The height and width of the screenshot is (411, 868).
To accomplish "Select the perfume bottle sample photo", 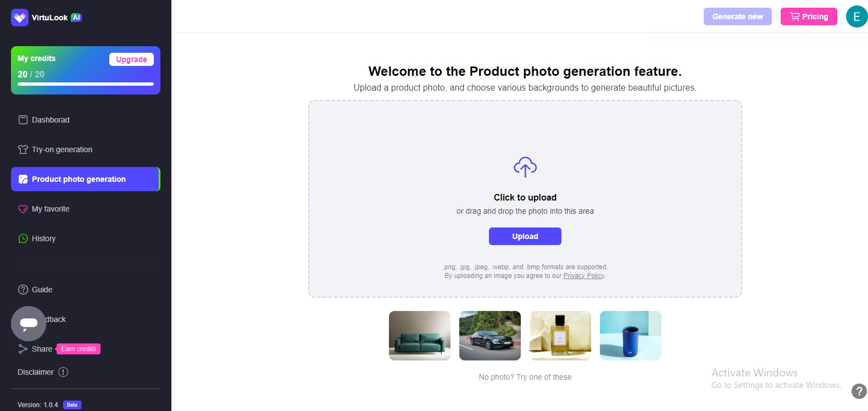I will 560,336.
